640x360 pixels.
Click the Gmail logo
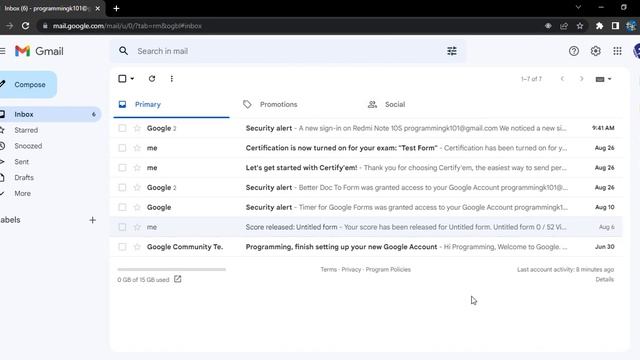(39, 51)
